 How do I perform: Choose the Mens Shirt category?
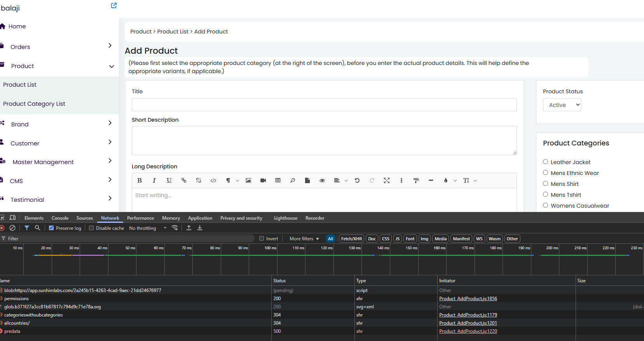(546, 184)
